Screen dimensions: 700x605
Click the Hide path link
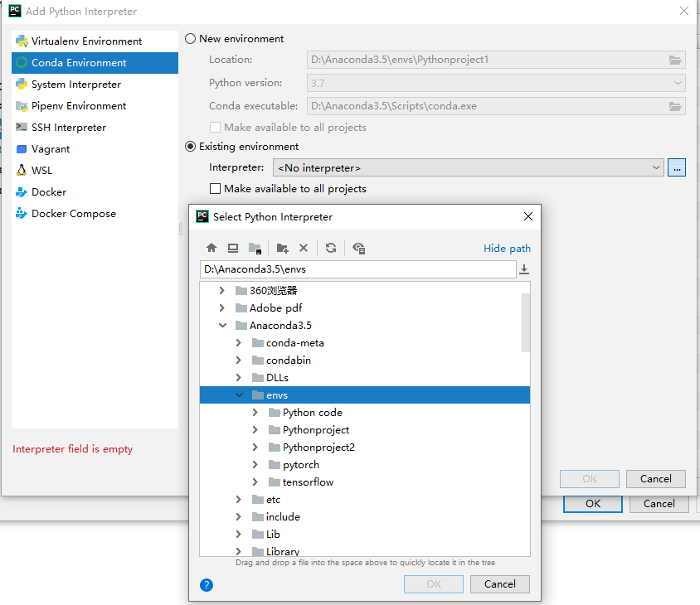pyautogui.click(x=507, y=248)
